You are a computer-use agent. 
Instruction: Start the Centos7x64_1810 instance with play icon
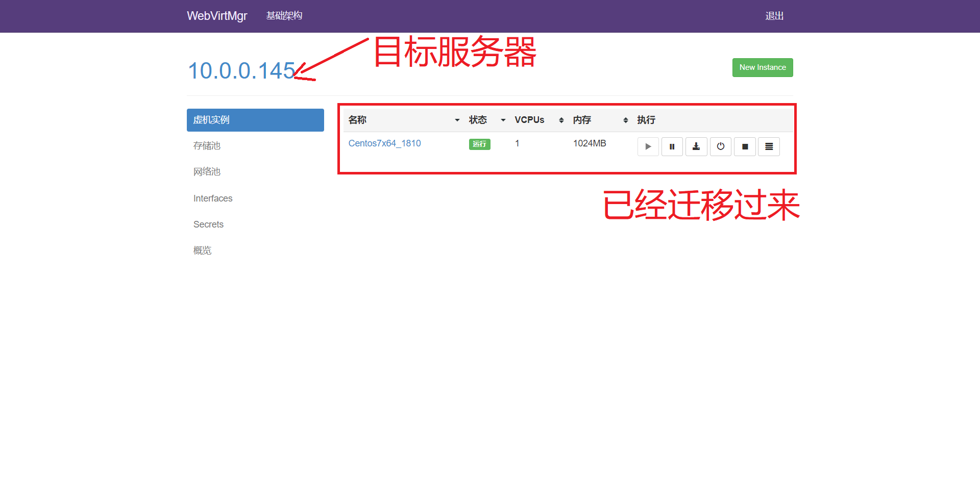coord(648,146)
